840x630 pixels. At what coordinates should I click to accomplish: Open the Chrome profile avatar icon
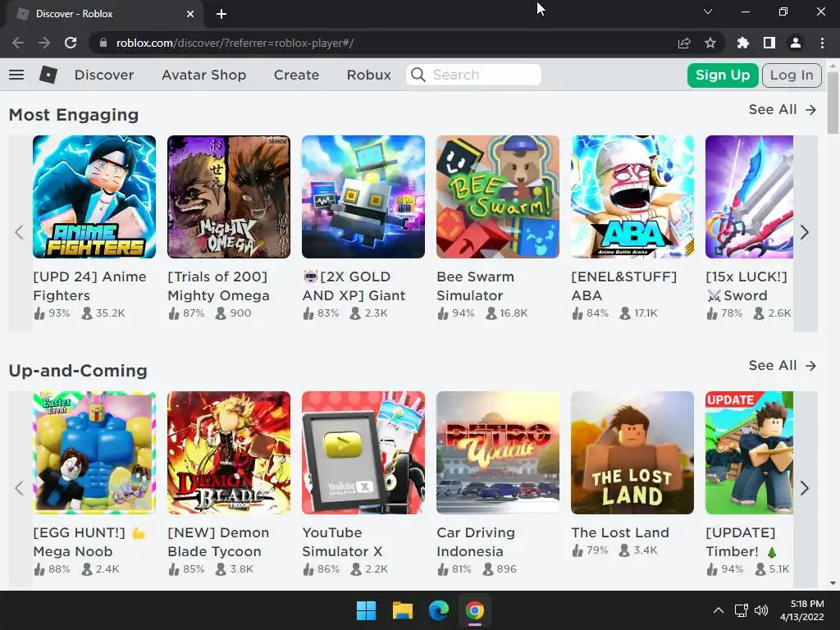(x=796, y=43)
